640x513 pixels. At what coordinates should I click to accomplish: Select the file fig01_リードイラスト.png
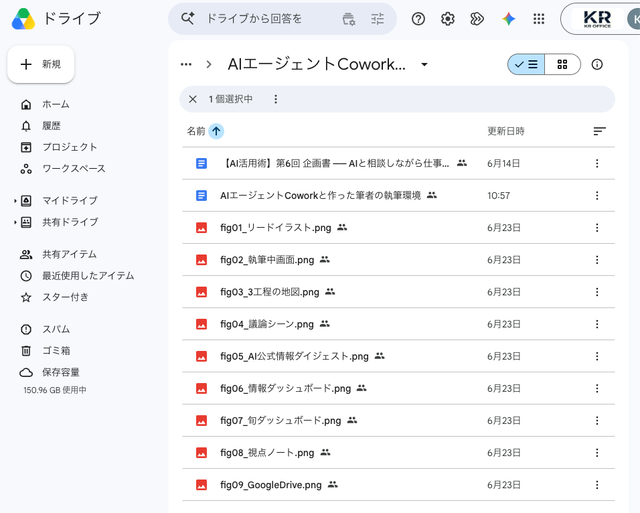[398, 228]
